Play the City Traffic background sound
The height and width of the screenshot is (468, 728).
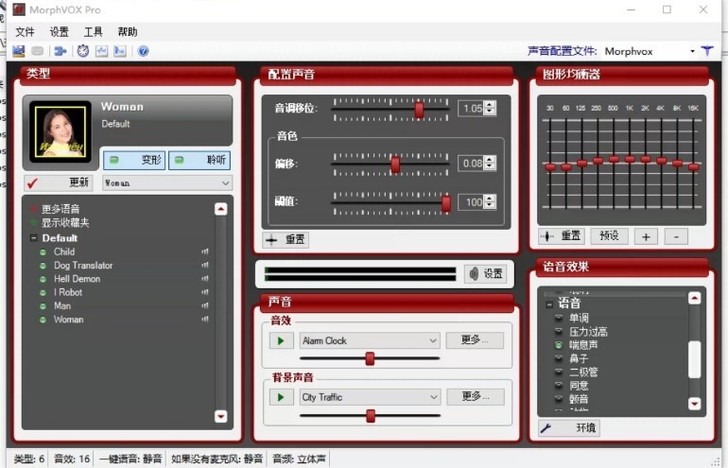click(x=281, y=397)
